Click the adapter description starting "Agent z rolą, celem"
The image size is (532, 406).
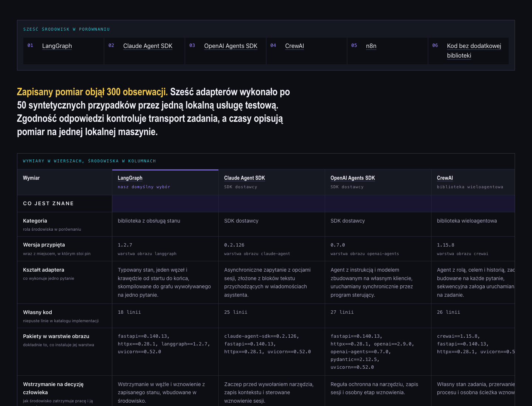[x=476, y=282]
